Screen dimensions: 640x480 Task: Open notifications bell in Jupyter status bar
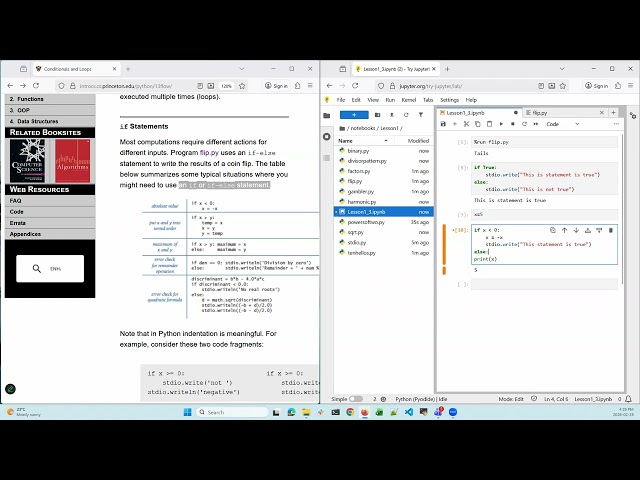[x=629, y=399]
